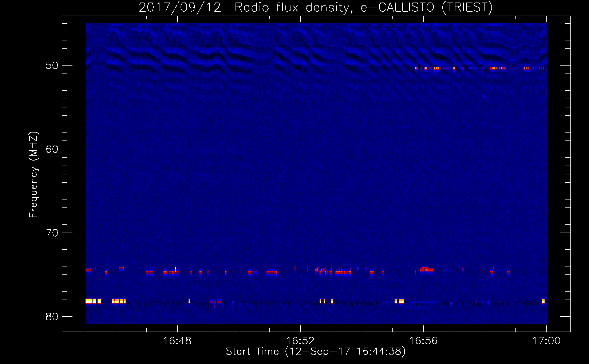Click the 16:48 time tick label
The image size is (589, 364).
177,341
